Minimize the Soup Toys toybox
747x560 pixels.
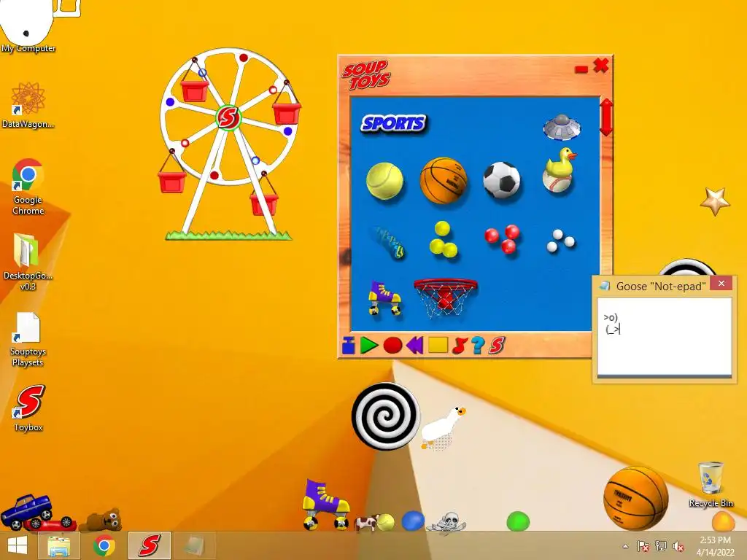click(x=581, y=69)
